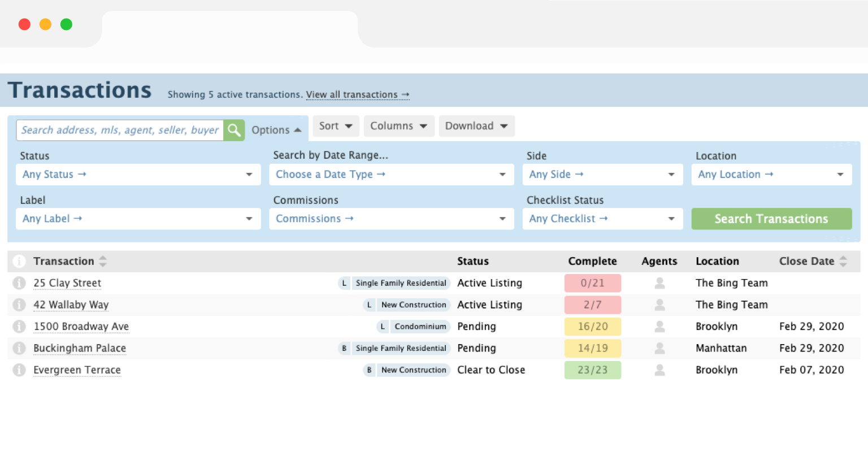
Task: Click the Status column header
Action: [x=473, y=261]
